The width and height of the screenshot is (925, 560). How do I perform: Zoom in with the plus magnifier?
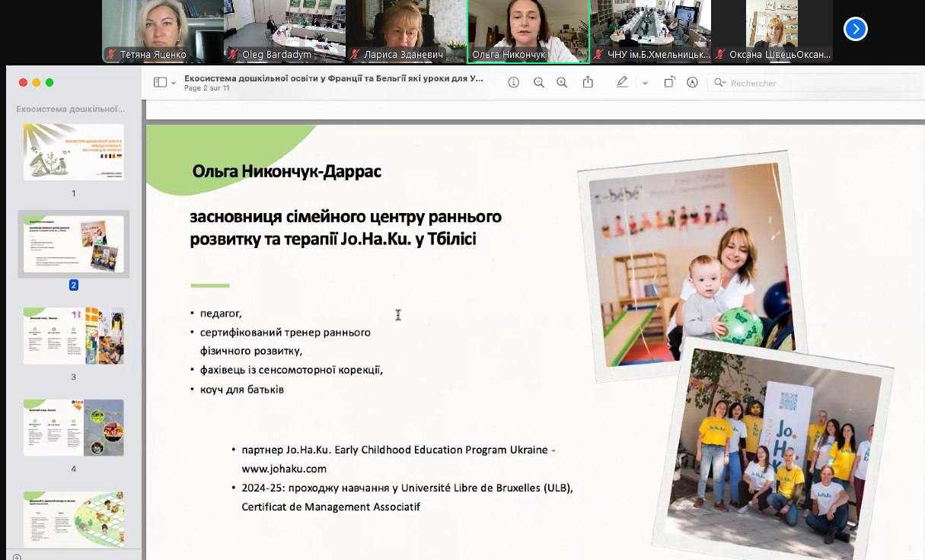[562, 82]
